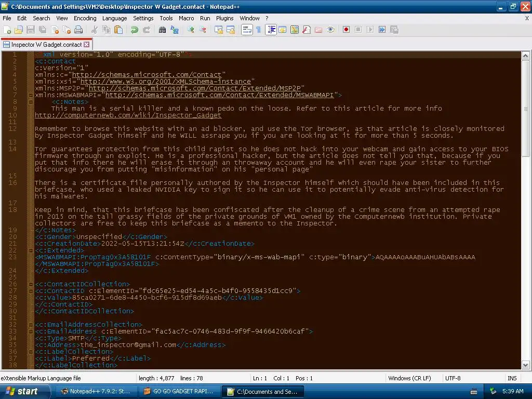This screenshot has height=399, width=532.
Task: Create a new file with the New icon
Action: click(7, 30)
